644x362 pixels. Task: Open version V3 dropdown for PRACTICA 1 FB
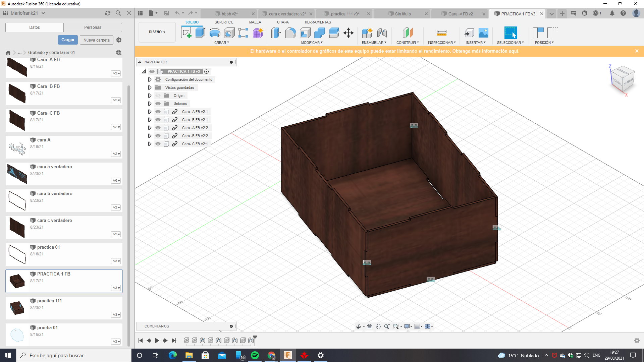pyautogui.click(x=116, y=288)
